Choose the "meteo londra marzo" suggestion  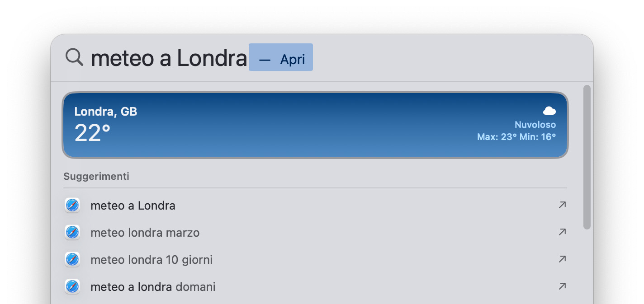coord(145,233)
